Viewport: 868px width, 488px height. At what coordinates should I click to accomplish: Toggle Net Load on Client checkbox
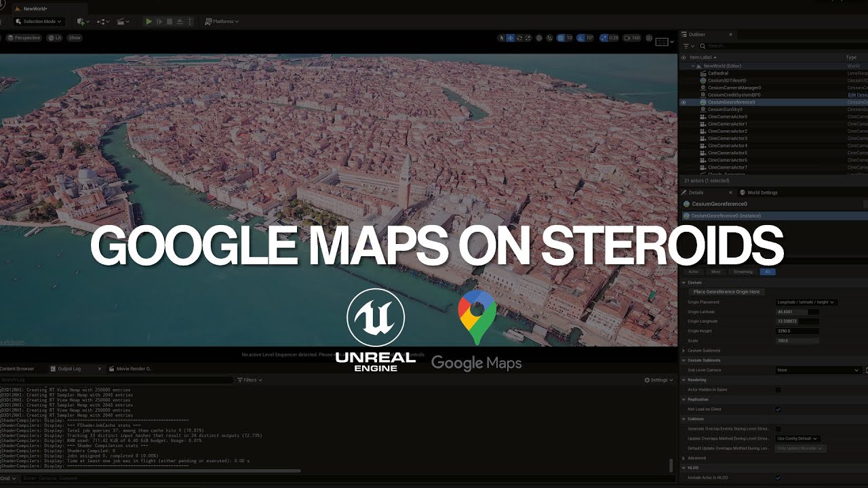pyautogui.click(x=778, y=409)
